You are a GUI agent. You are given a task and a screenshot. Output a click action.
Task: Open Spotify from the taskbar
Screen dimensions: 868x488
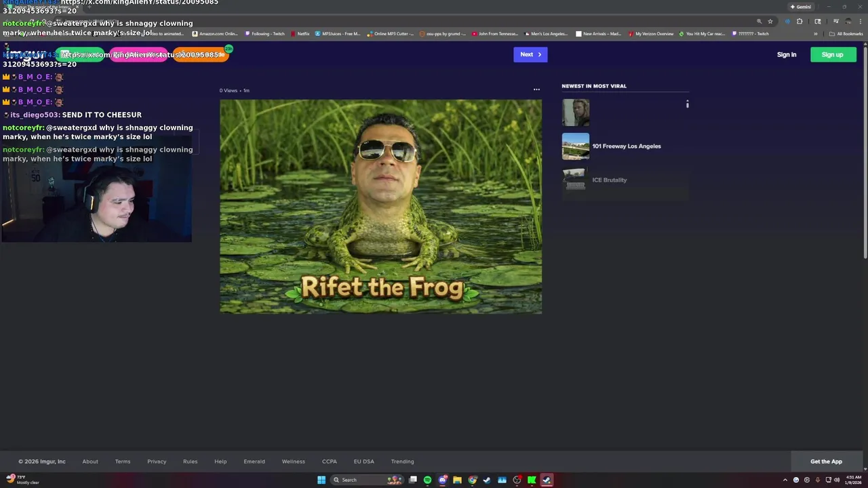[x=427, y=480]
